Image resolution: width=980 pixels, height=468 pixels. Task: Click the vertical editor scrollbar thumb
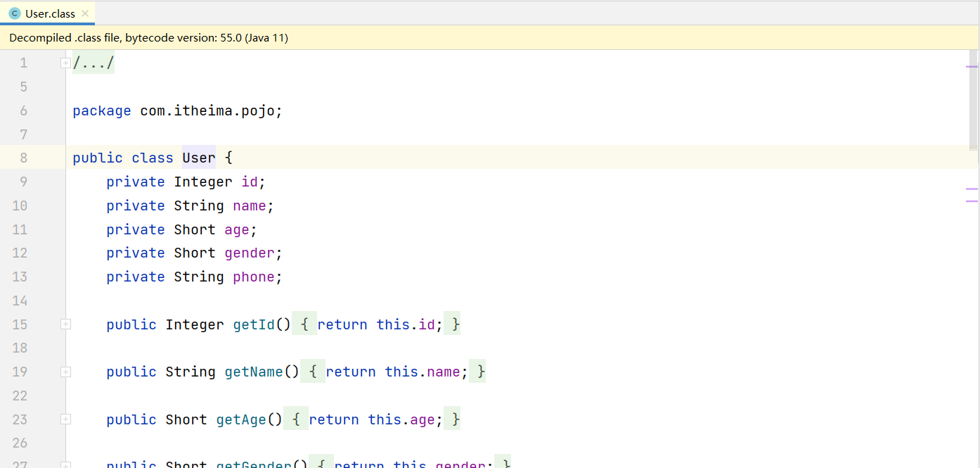point(974,99)
